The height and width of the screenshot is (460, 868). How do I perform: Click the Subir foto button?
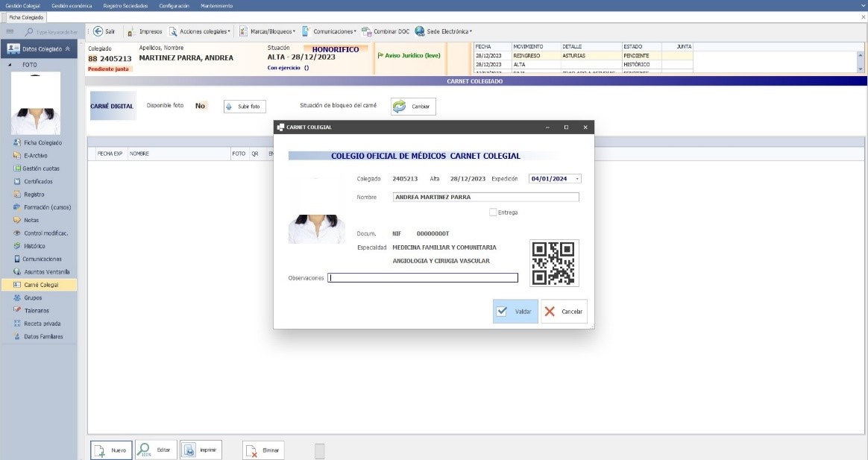245,107
